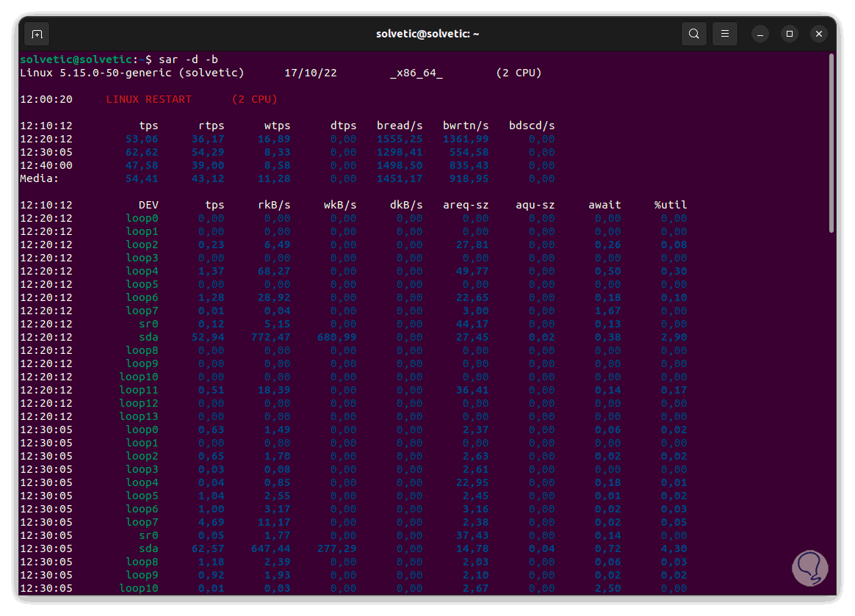Click the value 11,17 for loop7
Viewport: 855px width, 616px height.
point(274,522)
